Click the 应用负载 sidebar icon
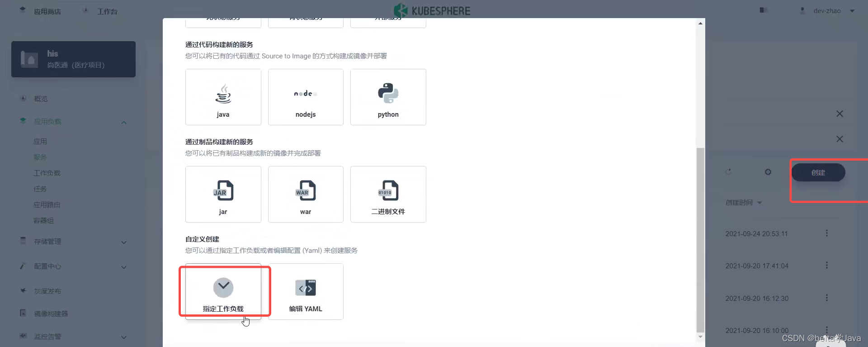This screenshot has height=347, width=868. point(23,120)
